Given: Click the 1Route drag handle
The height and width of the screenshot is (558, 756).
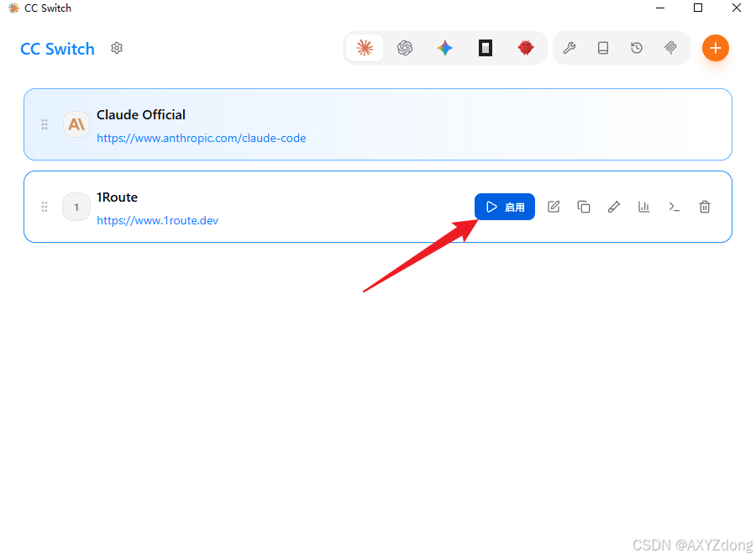Looking at the screenshot, I should pyautogui.click(x=45, y=207).
